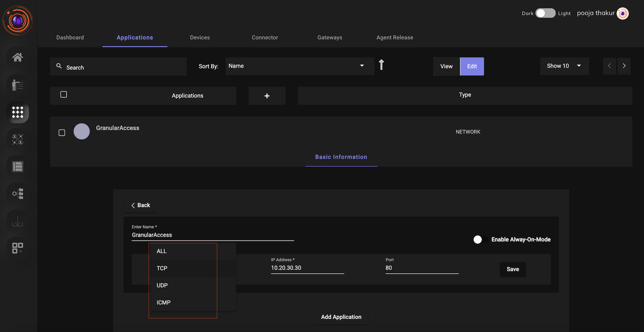Open the settings hierarchy sidebar icon

point(18,193)
